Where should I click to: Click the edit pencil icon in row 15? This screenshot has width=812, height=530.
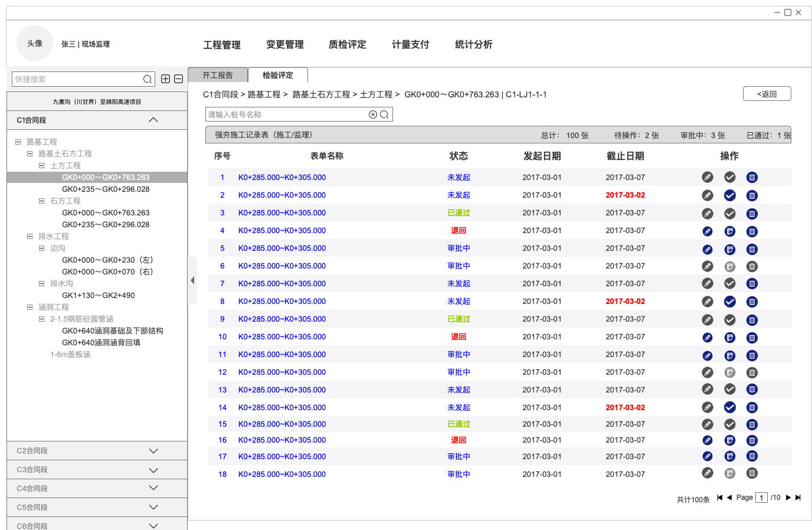[708, 424]
